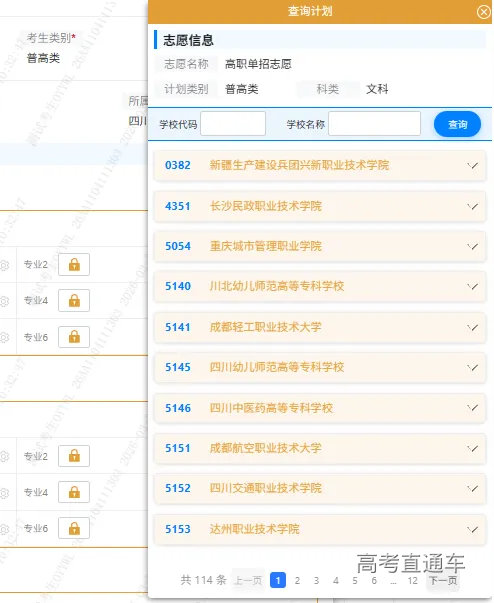The width and height of the screenshot is (494, 603).
Task: Click the 科类 label
Action: point(328,89)
